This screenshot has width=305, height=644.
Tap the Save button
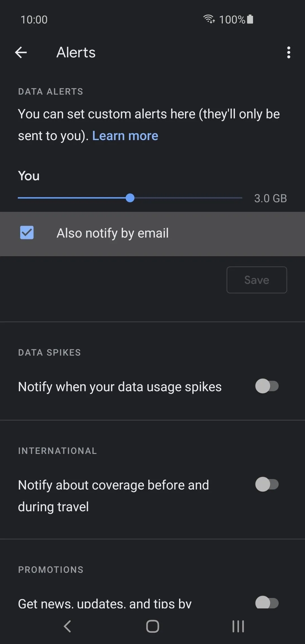[257, 280]
